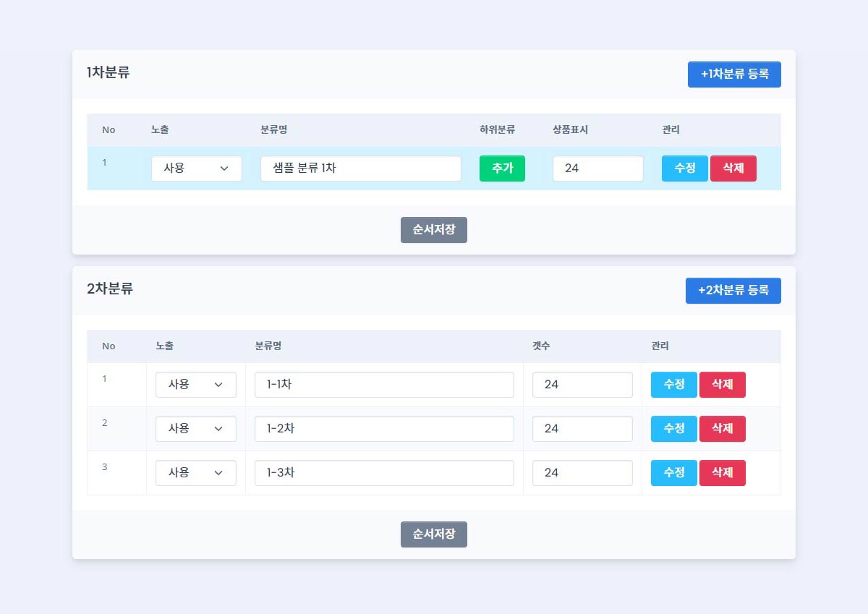Click 수정 button in the 1-1차 row

click(x=673, y=385)
